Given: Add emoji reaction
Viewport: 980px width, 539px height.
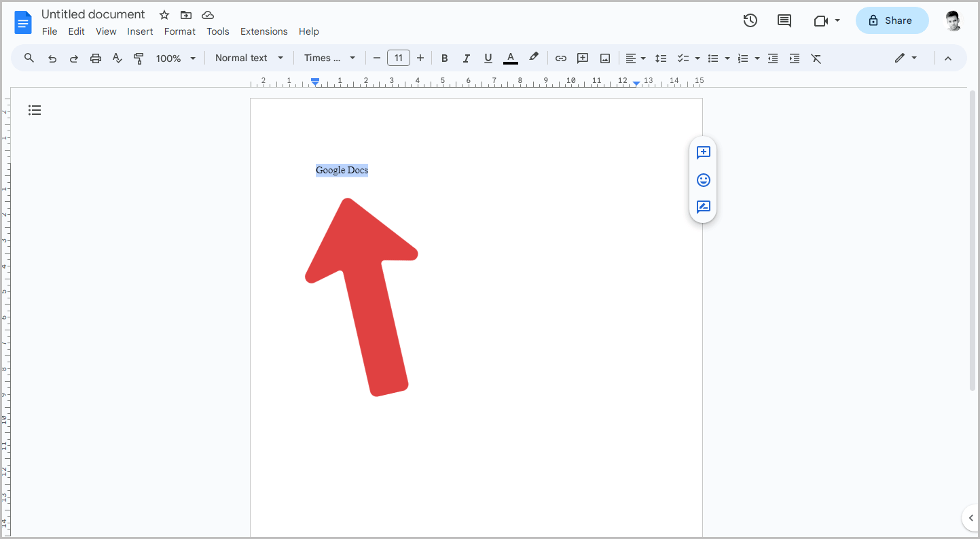Looking at the screenshot, I should (x=704, y=180).
